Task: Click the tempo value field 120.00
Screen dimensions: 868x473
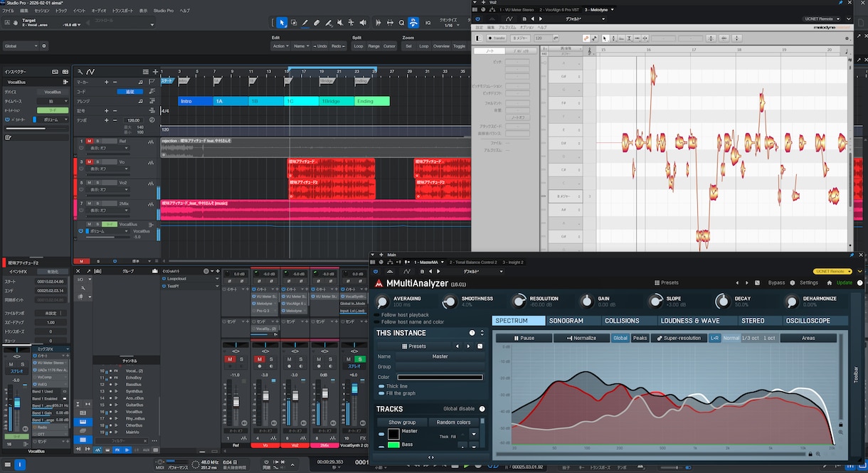Action: (x=132, y=120)
